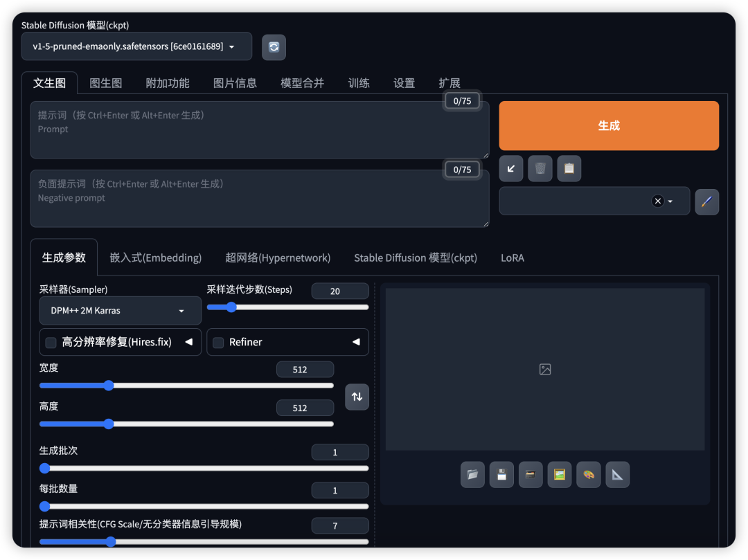The width and height of the screenshot is (748, 560).
Task: Click the 宽度 value field showing 512
Action: (x=305, y=370)
